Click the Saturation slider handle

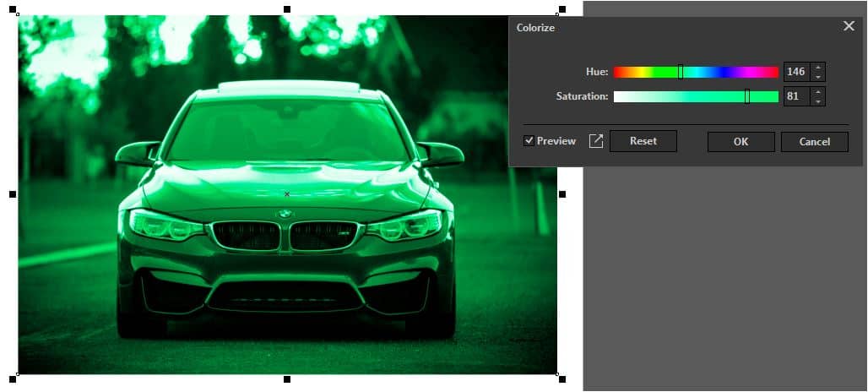(x=746, y=96)
